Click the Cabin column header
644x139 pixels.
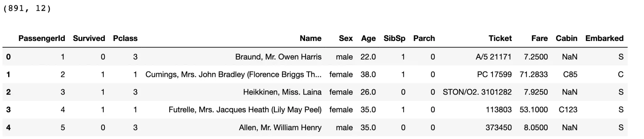coord(566,38)
